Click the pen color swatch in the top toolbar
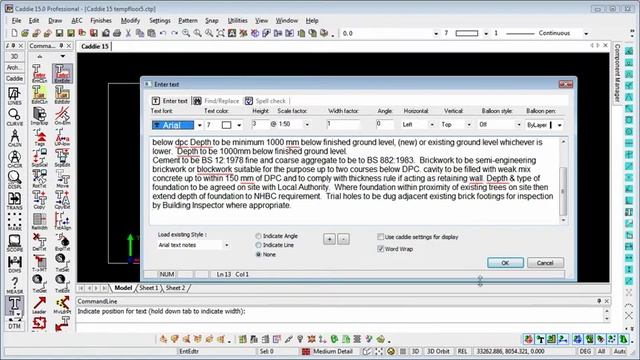 pos(467,33)
